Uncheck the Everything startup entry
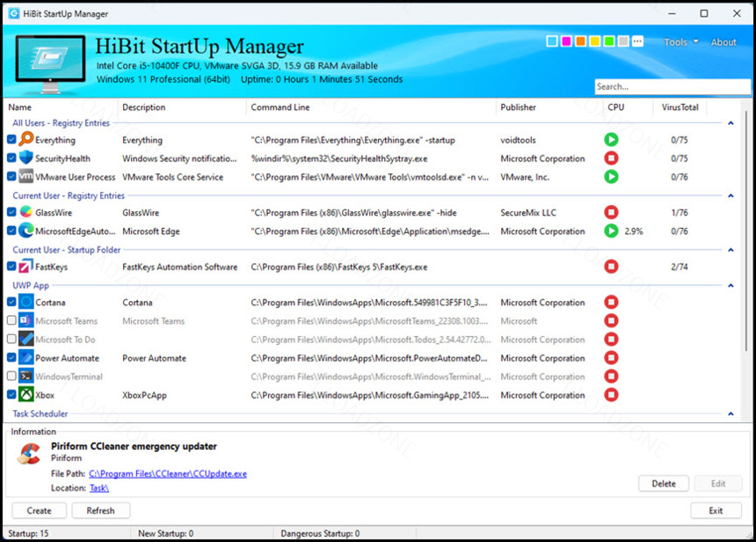The image size is (756, 542). coord(11,140)
